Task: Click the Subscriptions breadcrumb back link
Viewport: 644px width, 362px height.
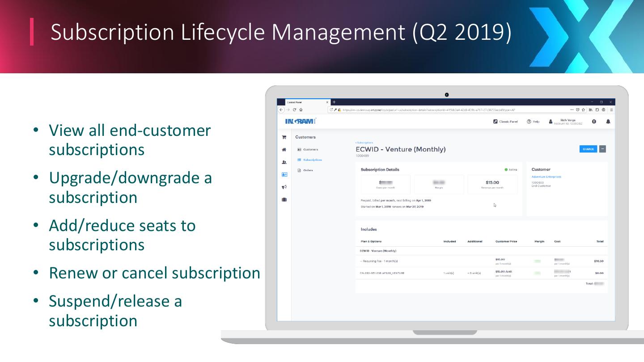Action: coord(364,143)
